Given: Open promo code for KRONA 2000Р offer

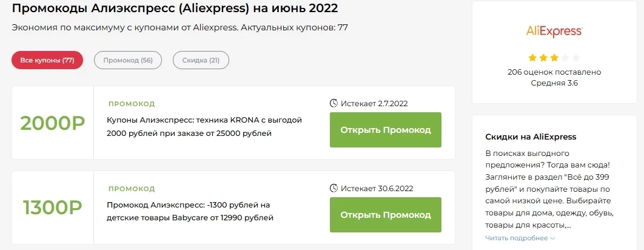Looking at the screenshot, I should (x=386, y=130).
